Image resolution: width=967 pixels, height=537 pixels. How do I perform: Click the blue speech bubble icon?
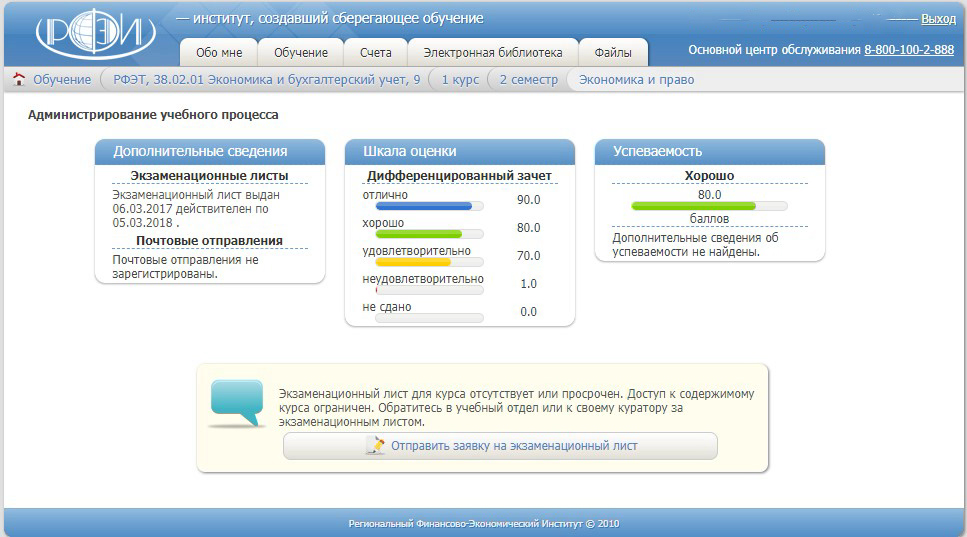coord(237,403)
